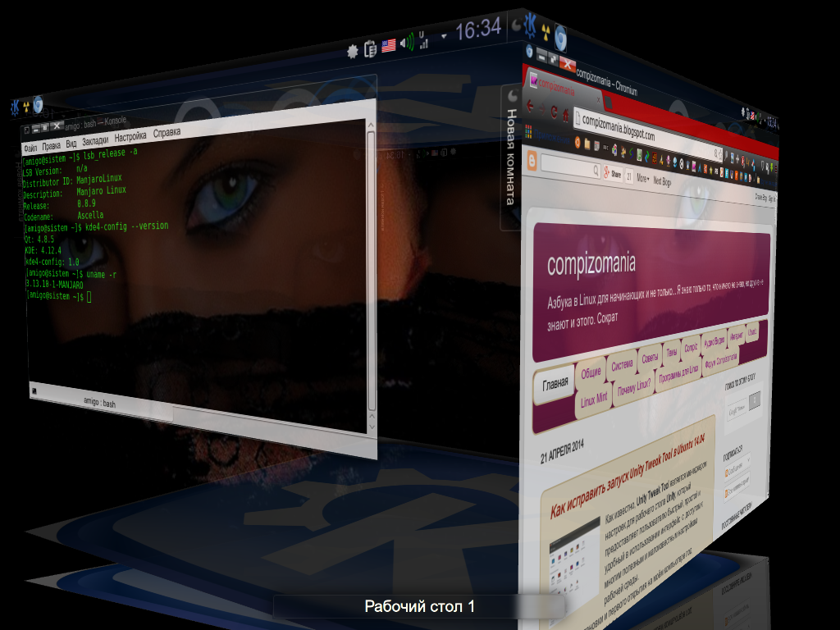Click 21 АПРЕЛЯ 2014 date heading
Screen dimensions: 840x630
[x=562, y=452]
